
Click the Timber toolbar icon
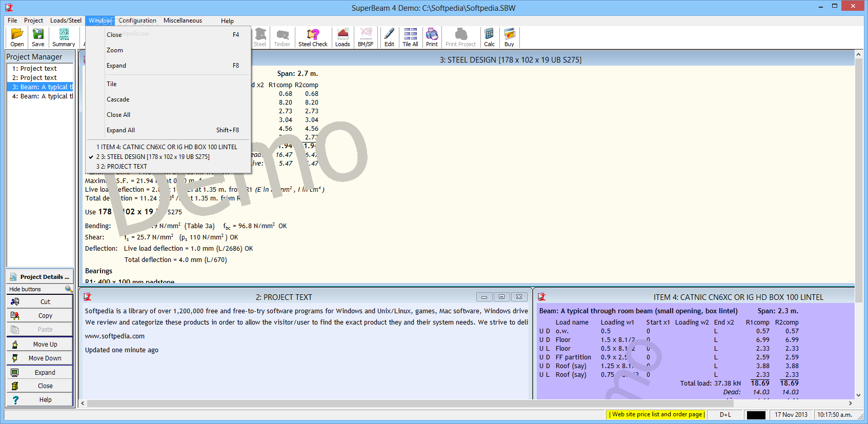tap(282, 37)
